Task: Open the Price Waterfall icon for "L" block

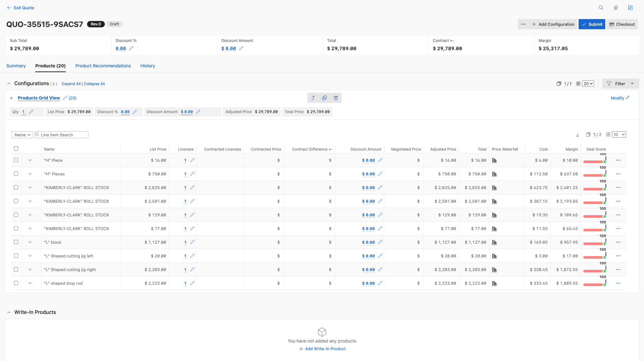Action: [x=494, y=242]
